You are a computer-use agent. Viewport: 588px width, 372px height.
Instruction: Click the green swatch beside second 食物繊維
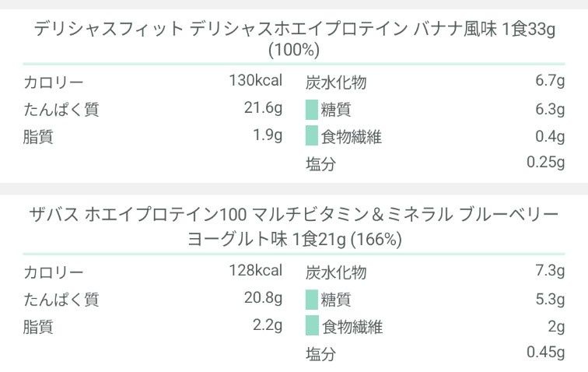click(311, 326)
